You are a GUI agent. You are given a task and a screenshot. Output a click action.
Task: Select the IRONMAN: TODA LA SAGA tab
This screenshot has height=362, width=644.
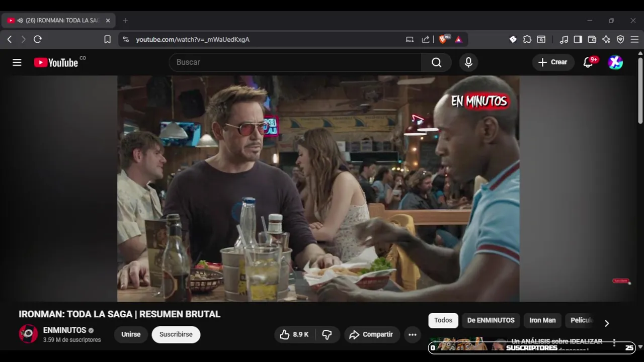[x=58, y=21]
